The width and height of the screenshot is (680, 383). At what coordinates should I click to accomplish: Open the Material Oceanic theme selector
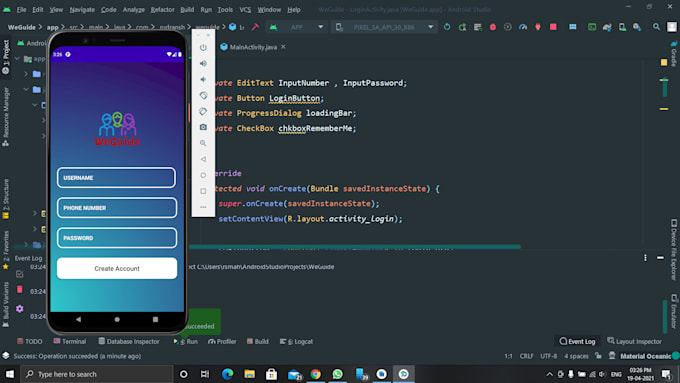(645, 356)
